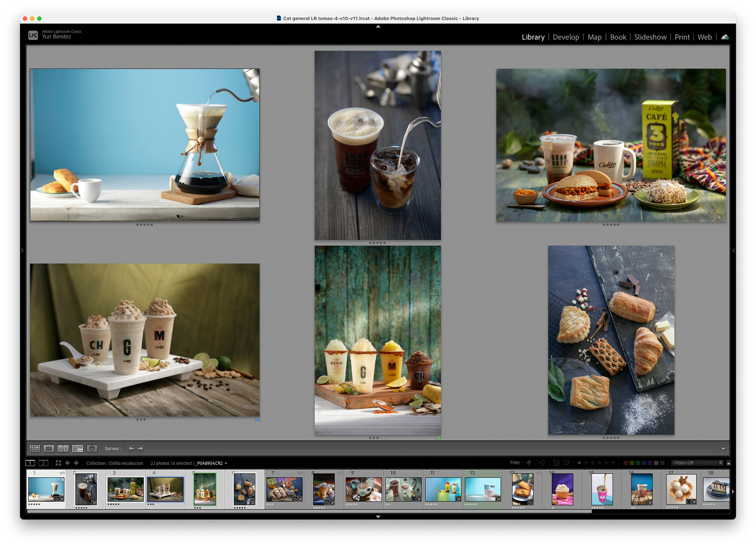Select filmstrip thumbnail number 11
Viewport: 756px width, 546px height.
tap(443, 489)
